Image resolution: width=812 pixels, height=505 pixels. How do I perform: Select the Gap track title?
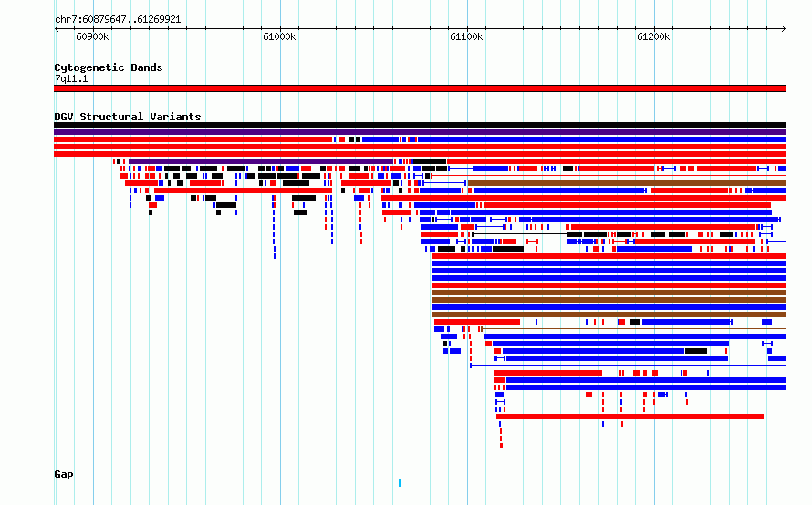[x=64, y=474]
